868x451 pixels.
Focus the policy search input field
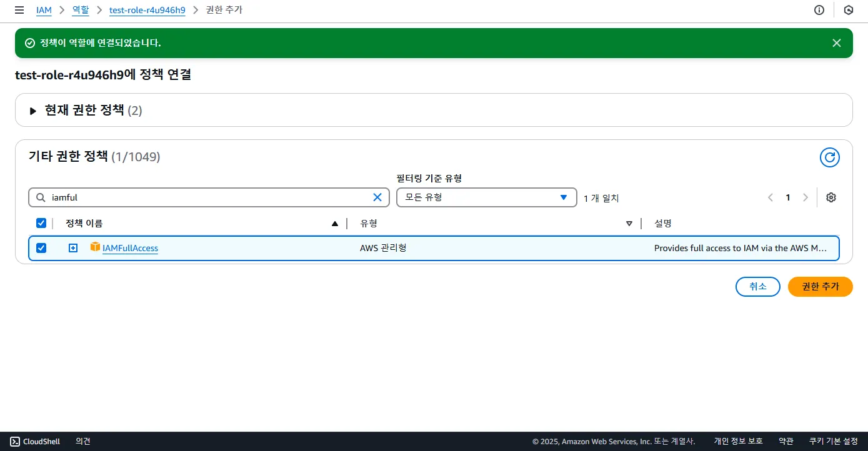click(209, 197)
